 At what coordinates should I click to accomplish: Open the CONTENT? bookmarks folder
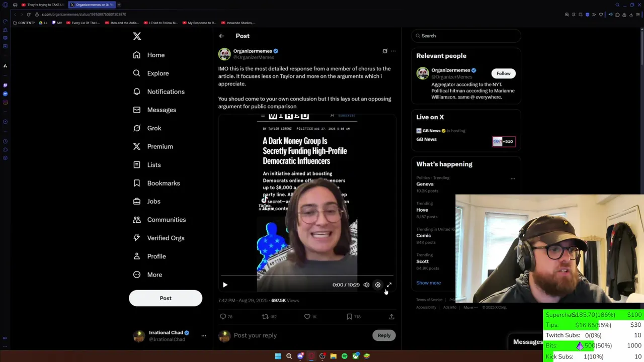tap(24, 23)
